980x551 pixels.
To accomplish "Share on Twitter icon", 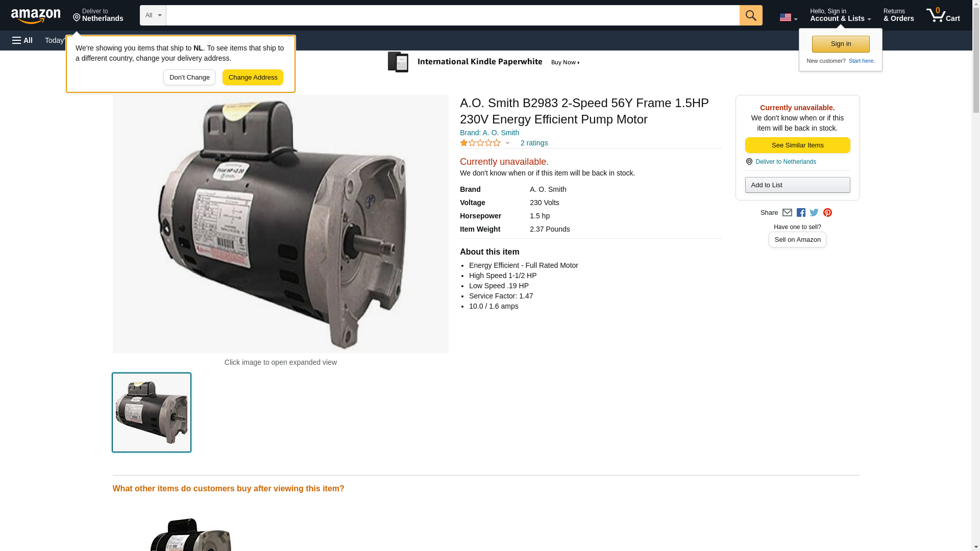I will point(814,213).
